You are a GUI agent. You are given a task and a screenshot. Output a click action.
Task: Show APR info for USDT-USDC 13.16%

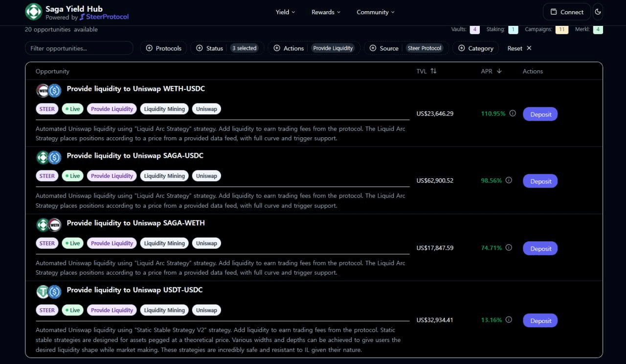pos(509,320)
